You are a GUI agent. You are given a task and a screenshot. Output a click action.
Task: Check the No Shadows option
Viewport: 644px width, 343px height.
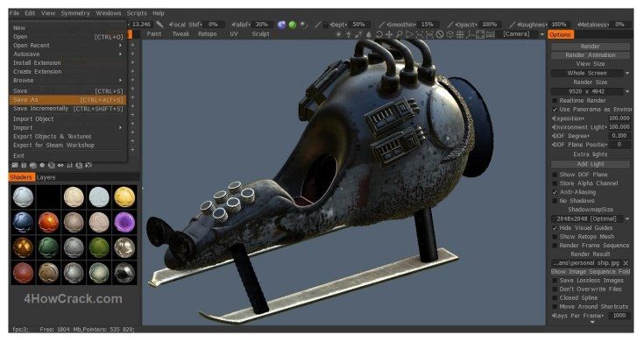[x=555, y=201]
